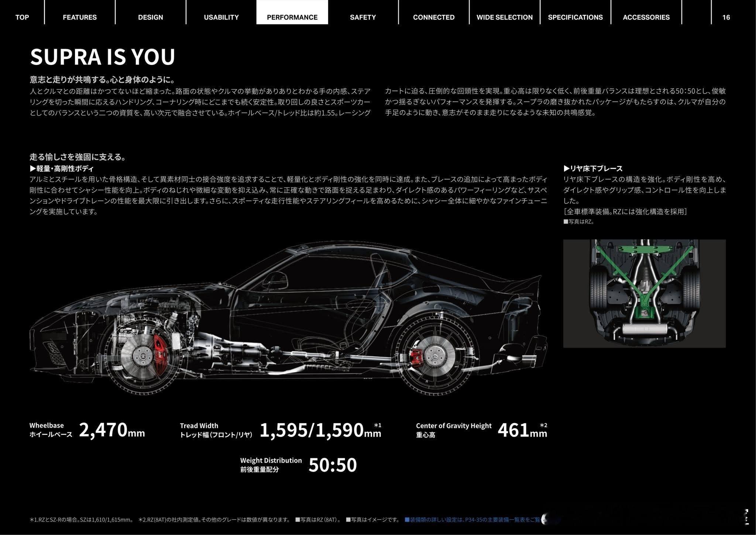The width and height of the screenshot is (756, 535).
Task: Click the SUPRA IS YOU headline
Action: point(103,57)
